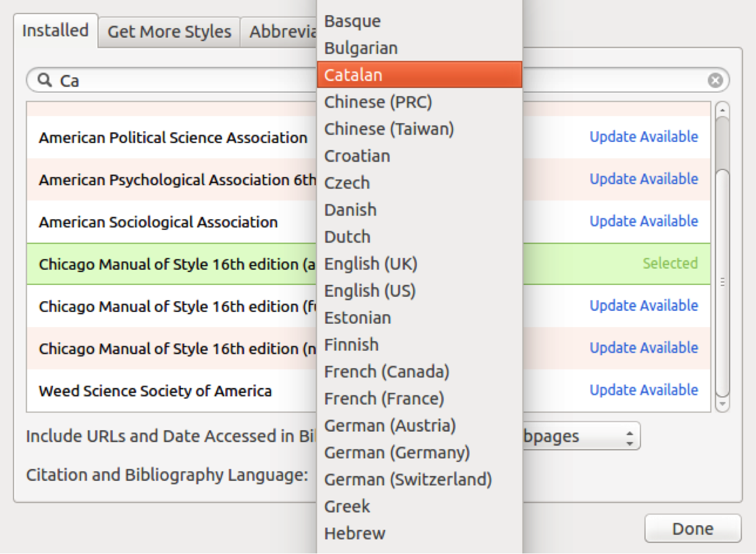Clear search text using the x icon
This screenshot has height=554, width=756.
point(715,80)
